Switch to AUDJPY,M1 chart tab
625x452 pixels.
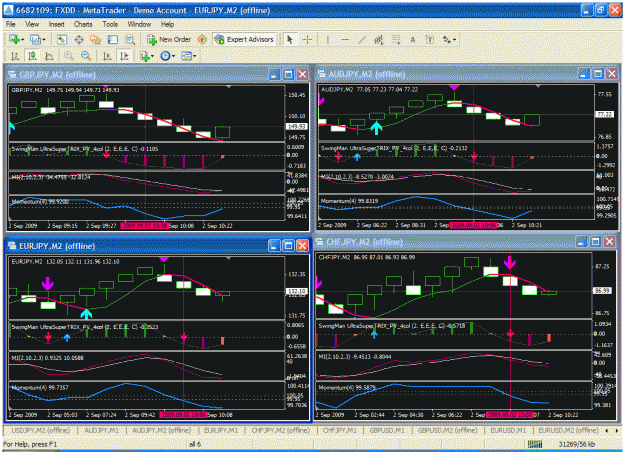coord(102,430)
